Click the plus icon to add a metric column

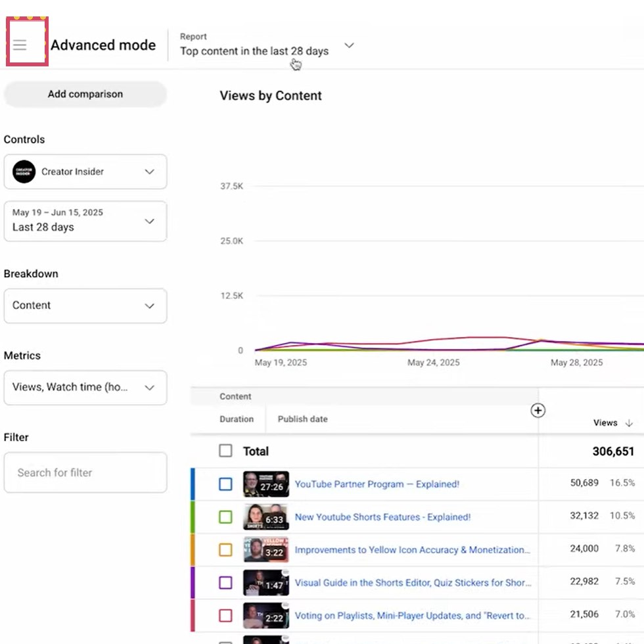538,410
